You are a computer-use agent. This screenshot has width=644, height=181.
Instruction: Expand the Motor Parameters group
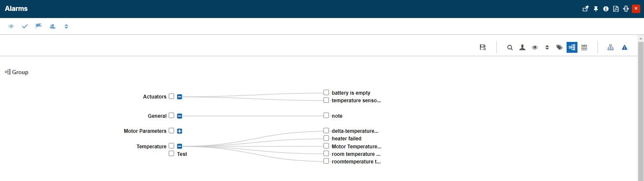[180, 131]
